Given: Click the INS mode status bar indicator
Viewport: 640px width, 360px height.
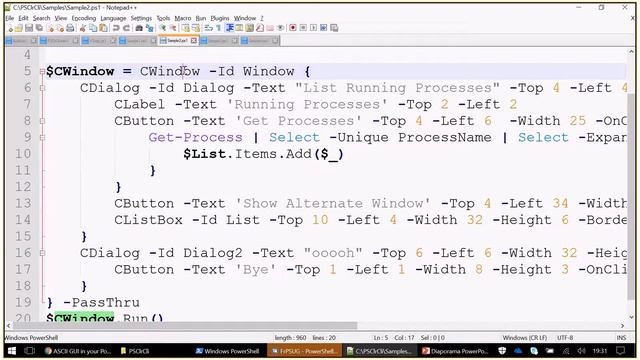Looking at the screenshot, I should tap(621, 338).
